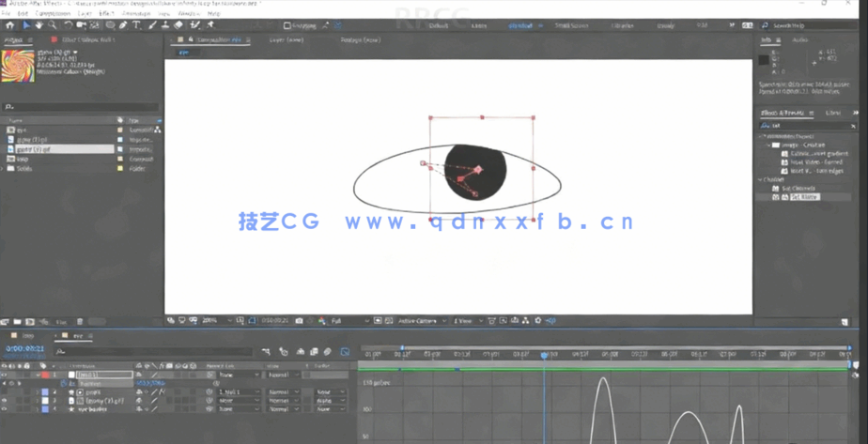The image size is (868, 444).
Task: Open the Animation menu
Action: click(x=135, y=13)
